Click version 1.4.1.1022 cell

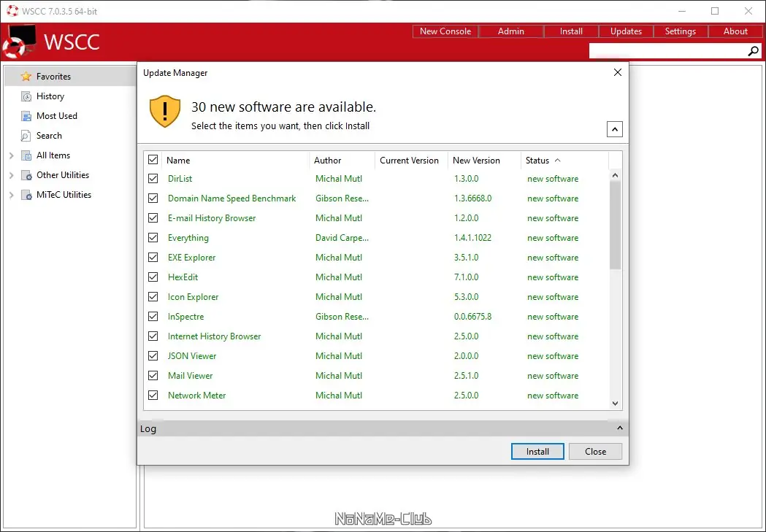point(472,238)
